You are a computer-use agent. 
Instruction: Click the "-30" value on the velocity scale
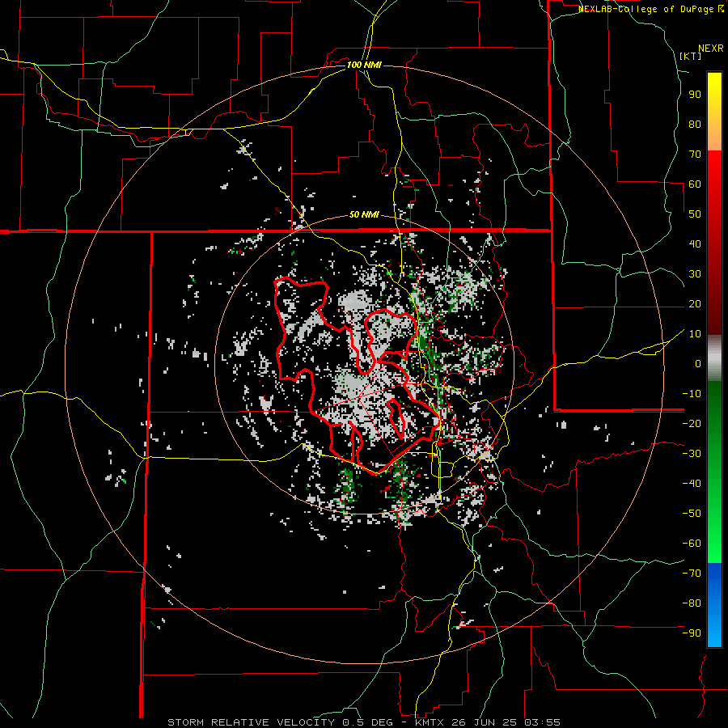(692, 454)
